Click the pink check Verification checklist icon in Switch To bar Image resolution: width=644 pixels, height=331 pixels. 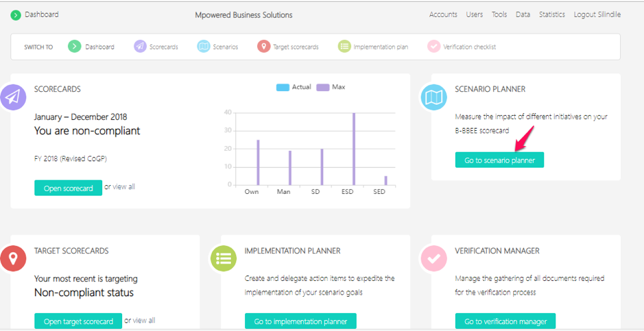click(433, 47)
